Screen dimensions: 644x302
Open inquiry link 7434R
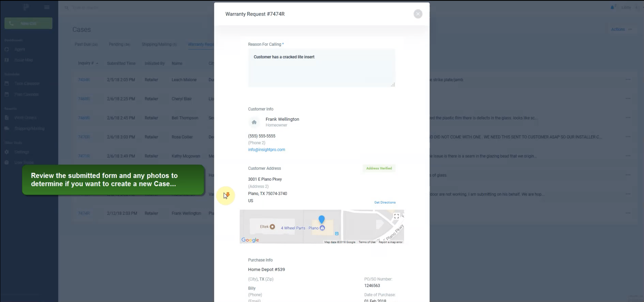[83, 80]
